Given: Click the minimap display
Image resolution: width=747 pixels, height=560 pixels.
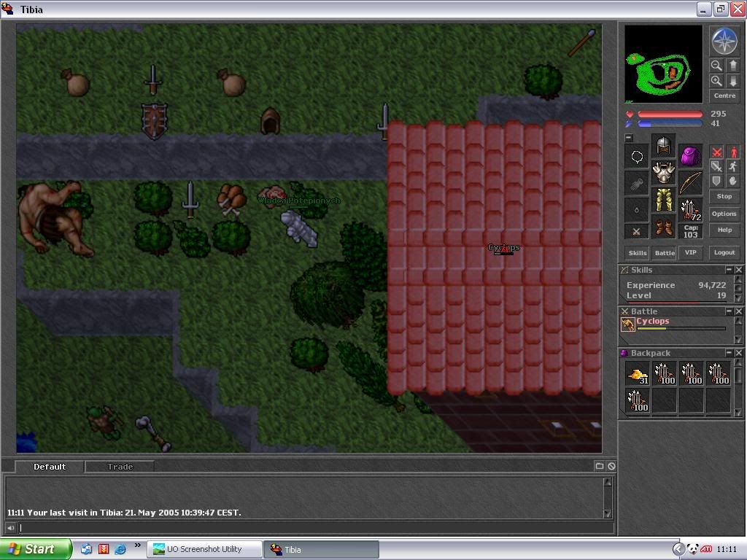Looking at the screenshot, I should pyautogui.click(x=663, y=64).
